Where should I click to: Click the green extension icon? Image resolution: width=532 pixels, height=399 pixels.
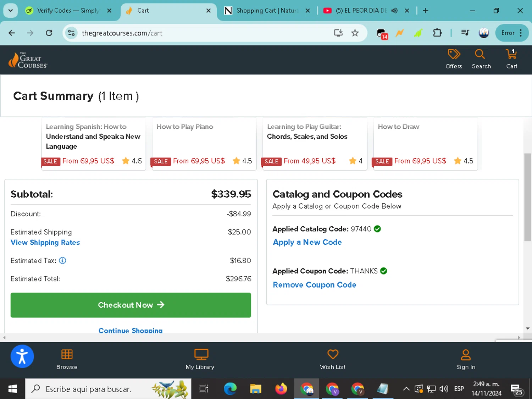pos(419,33)
